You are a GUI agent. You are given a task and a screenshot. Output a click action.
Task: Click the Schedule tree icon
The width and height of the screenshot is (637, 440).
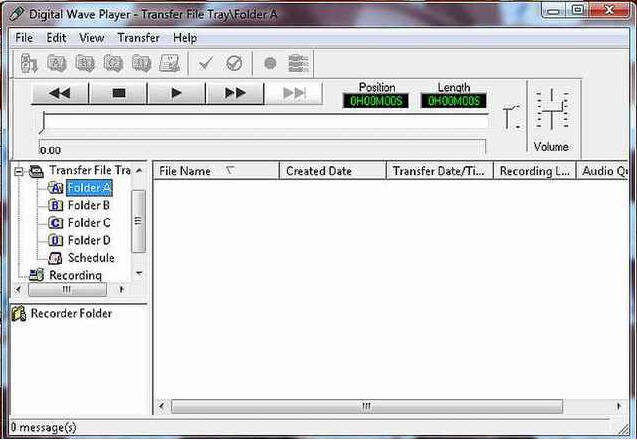pos(55,258)
